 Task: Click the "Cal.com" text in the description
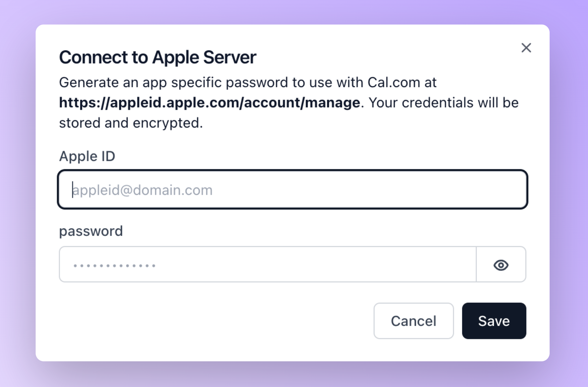tap(394, 83)
